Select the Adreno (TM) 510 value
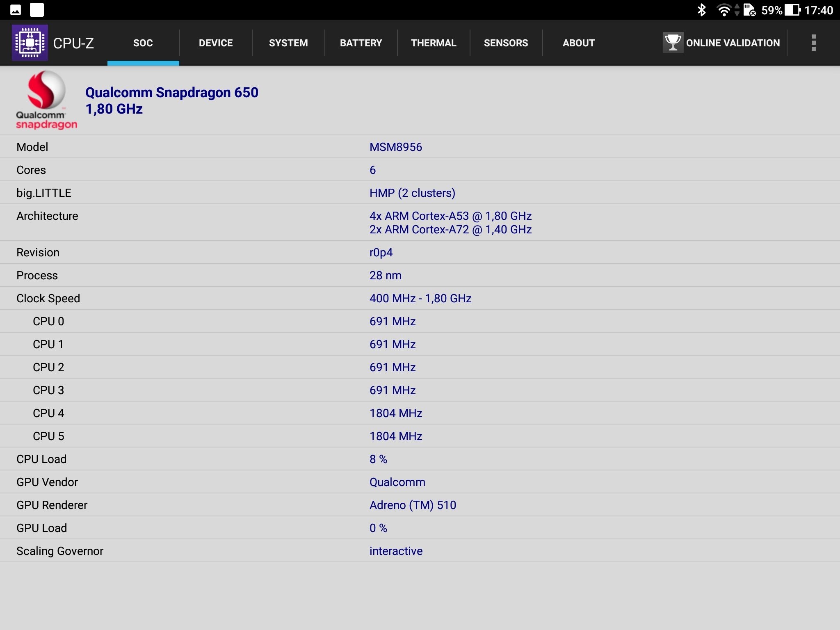The image size is (840, 630). pyautogui.click(x=413, y=505)
